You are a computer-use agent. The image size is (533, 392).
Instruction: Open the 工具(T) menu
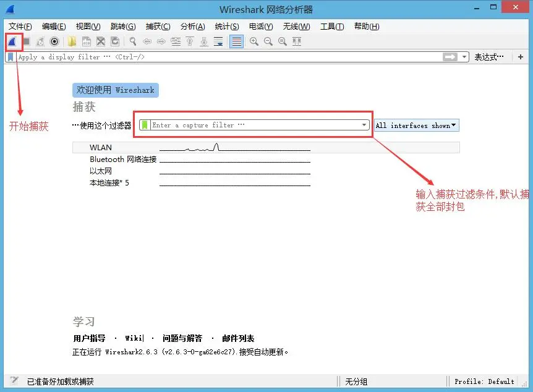(x=332, y=27)
